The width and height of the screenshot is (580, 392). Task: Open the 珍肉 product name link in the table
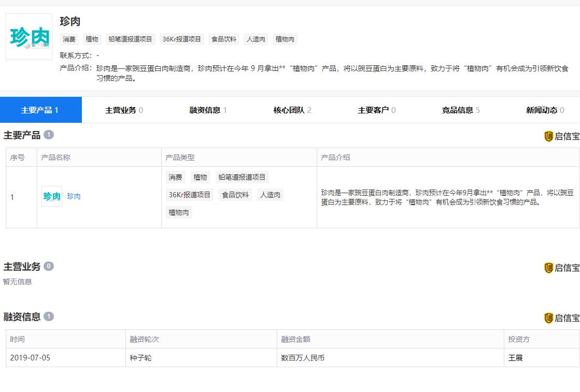[x=74, y=196]
